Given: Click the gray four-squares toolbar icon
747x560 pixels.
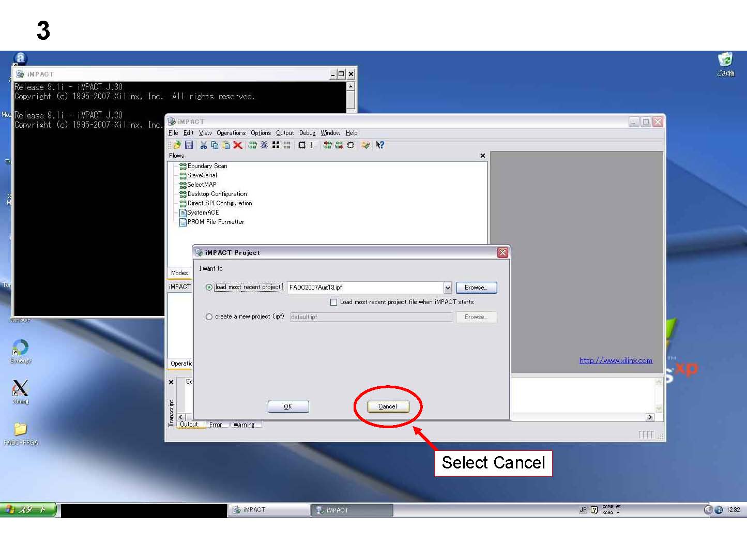Looking at the screenshot, I should click(x=287, y=145).
